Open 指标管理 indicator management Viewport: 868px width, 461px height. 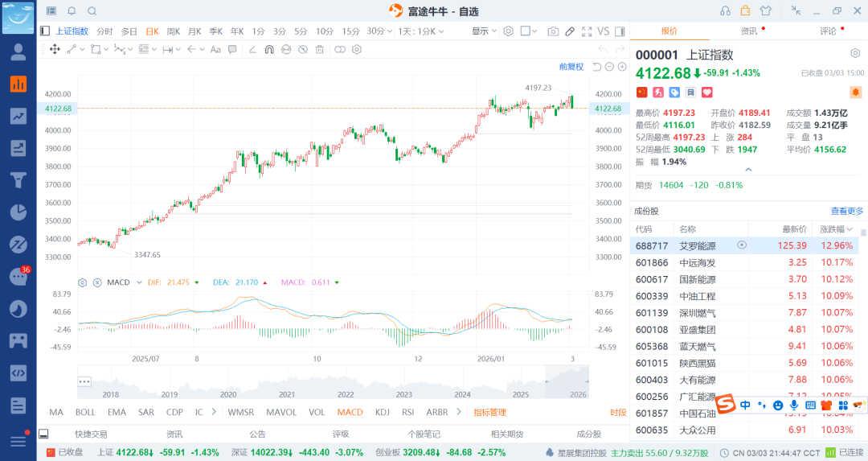tap(489, 412)
